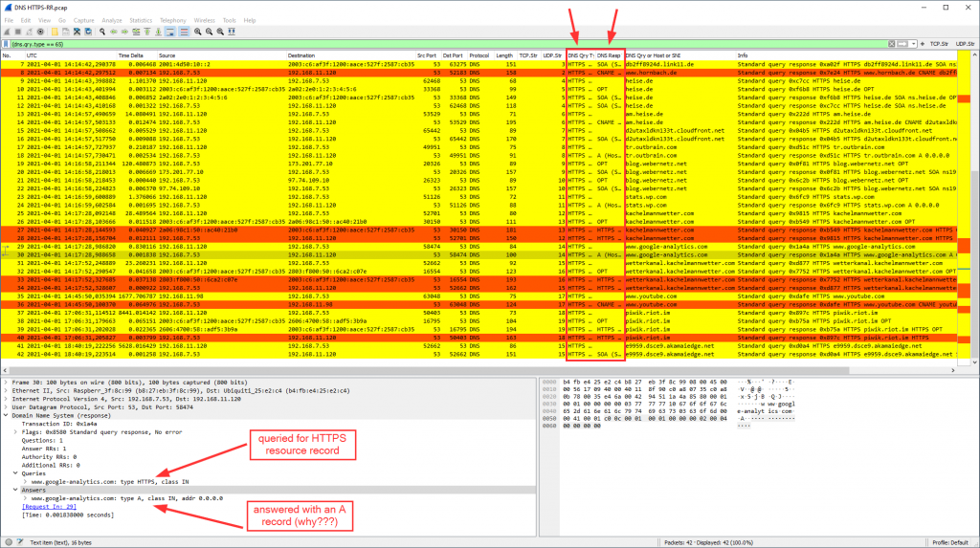Select the Answer RRs: 1 line
The height and width of the screenshot is (548, 980).
pos(44,449)
